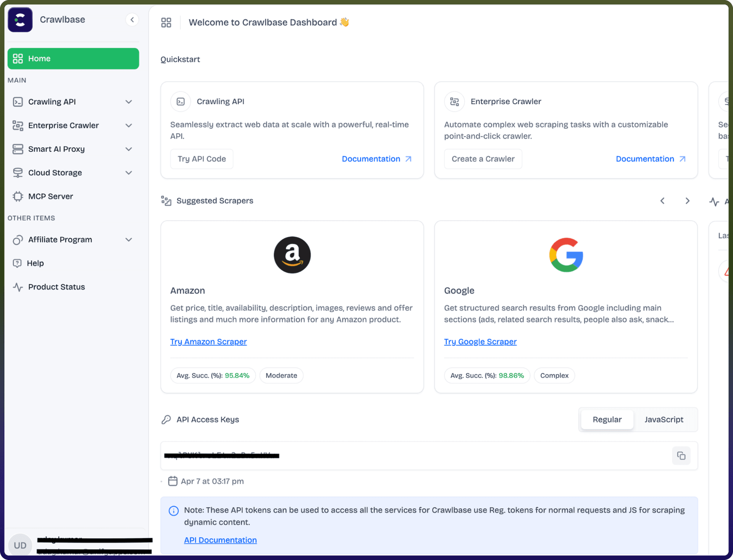
Task: Copy the API key with the copy icon
Action: point(681,455)
